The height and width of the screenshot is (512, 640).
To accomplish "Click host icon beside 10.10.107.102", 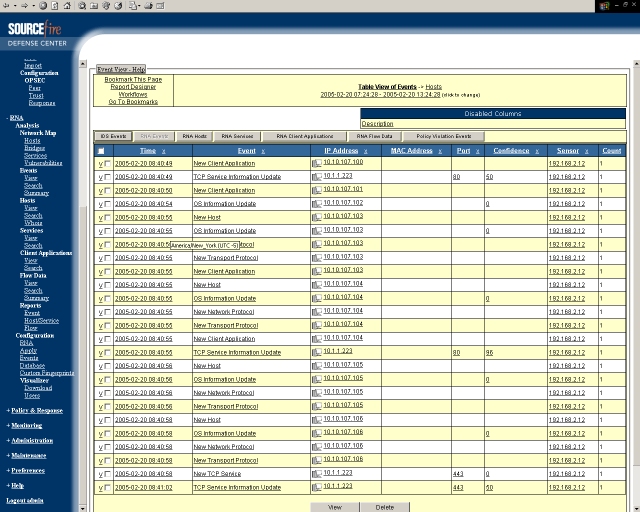I will tap(317, 204).
